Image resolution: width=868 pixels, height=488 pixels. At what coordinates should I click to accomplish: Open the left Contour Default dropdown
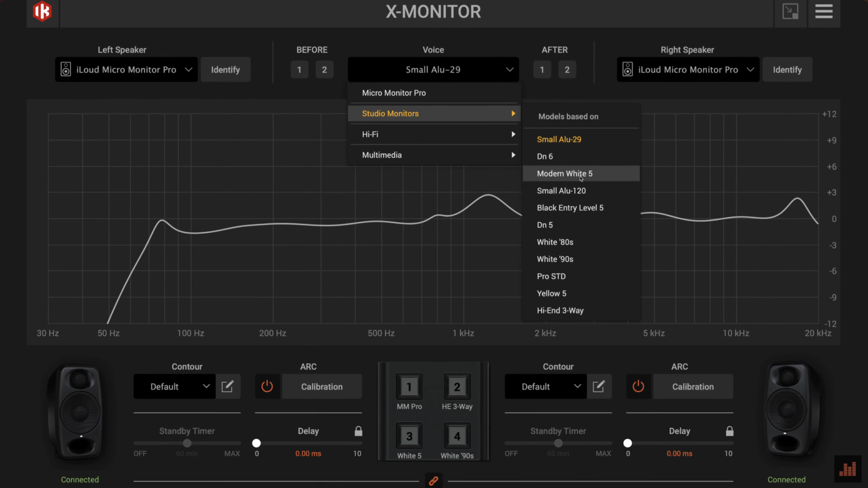[175, 386]
